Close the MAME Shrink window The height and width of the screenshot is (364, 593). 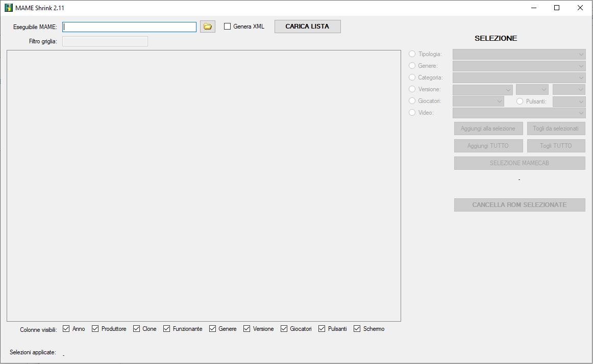point(580,8)
